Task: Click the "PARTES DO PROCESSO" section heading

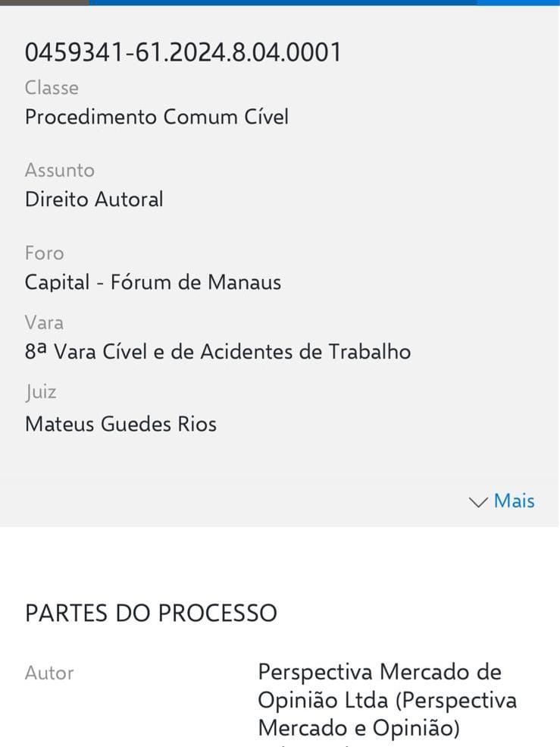Action: [151, 613]
